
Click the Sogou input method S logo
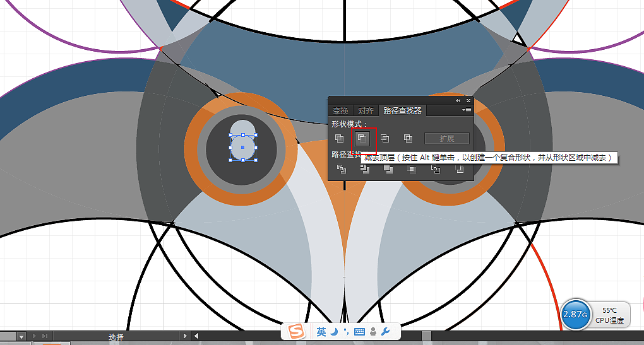coord(295,331)
